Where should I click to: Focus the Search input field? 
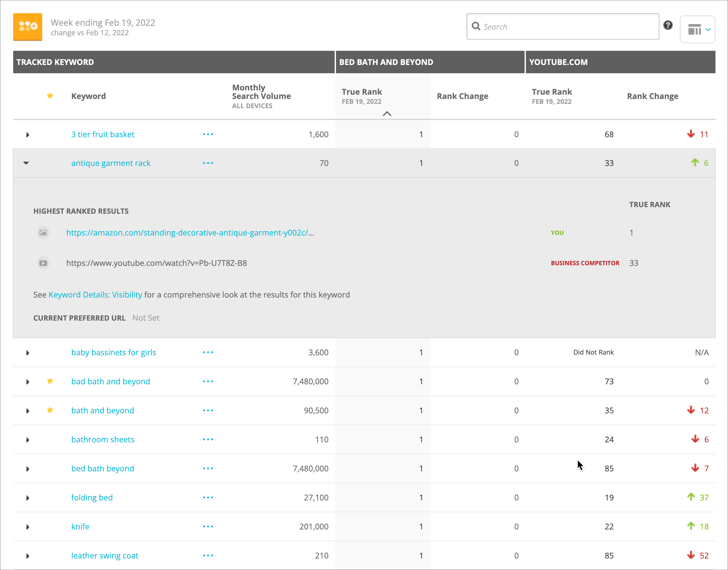tap(562, 27)
